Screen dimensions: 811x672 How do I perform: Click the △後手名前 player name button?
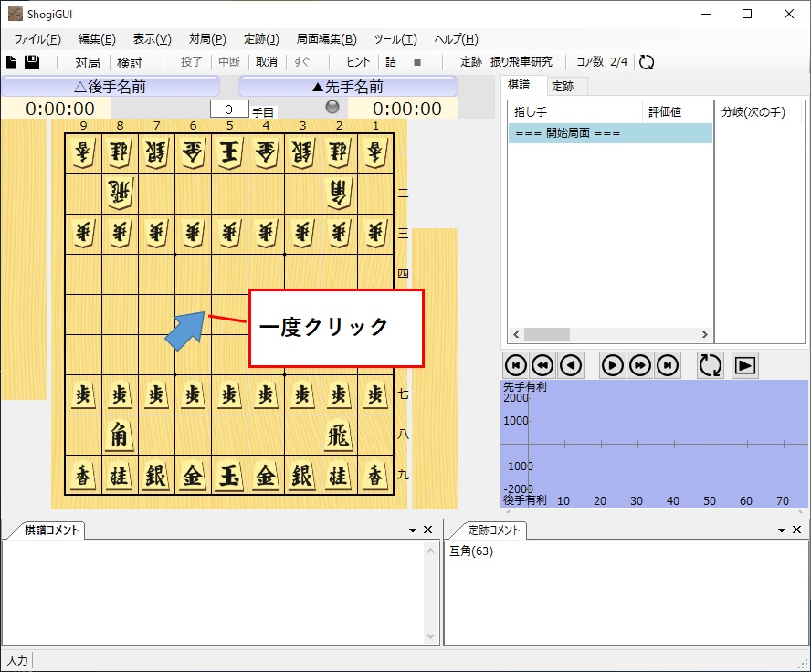[x=111, y=87]
